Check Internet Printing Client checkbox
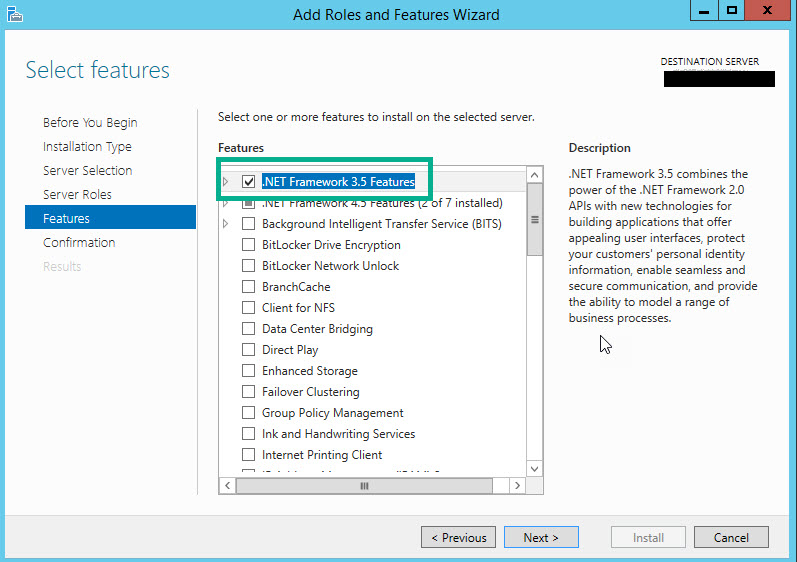Screen dimensions: 797x562 [248, 455]
